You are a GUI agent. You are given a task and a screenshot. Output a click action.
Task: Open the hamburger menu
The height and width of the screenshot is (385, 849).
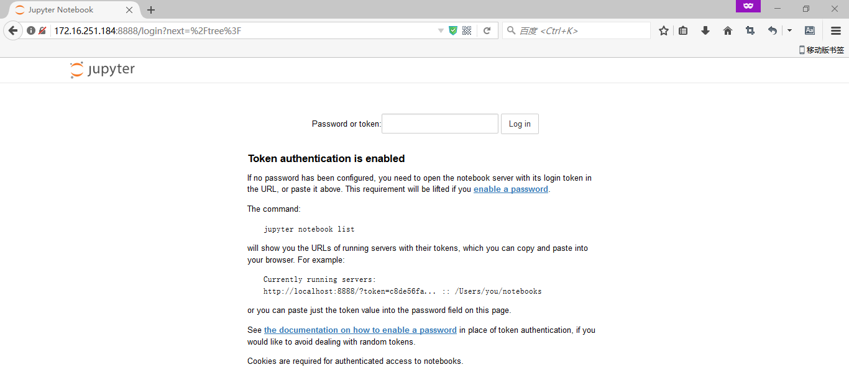pyautogui.click(x=835, y=31)
